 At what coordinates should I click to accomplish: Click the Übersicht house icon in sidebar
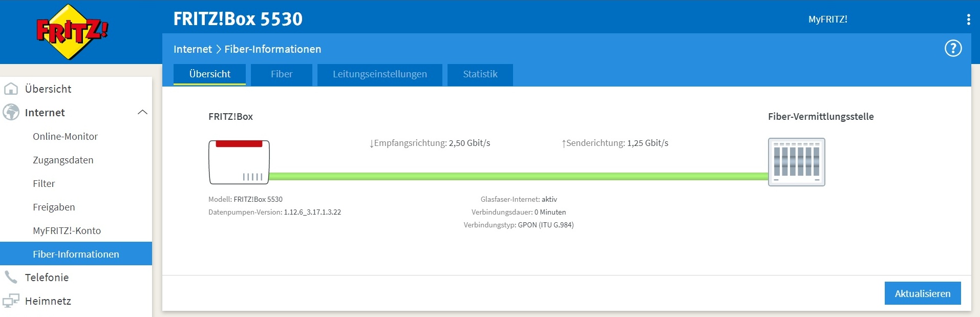[11, 89]
